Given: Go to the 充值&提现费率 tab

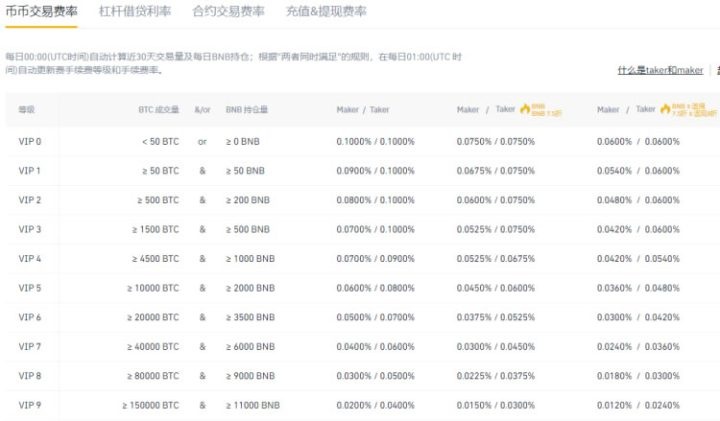Looking at the screenshot, I should point(326,12).
